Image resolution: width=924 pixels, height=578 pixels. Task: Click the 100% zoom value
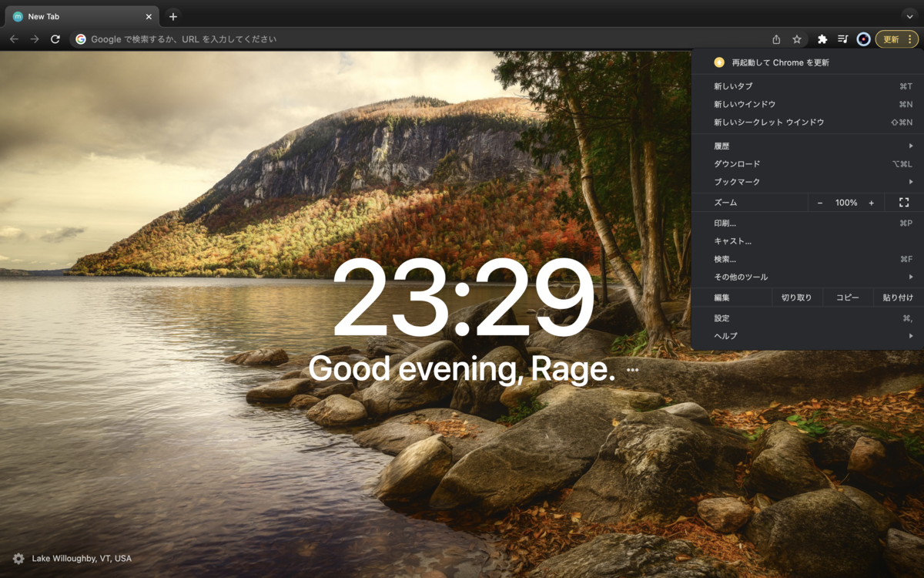coord(846,203)
